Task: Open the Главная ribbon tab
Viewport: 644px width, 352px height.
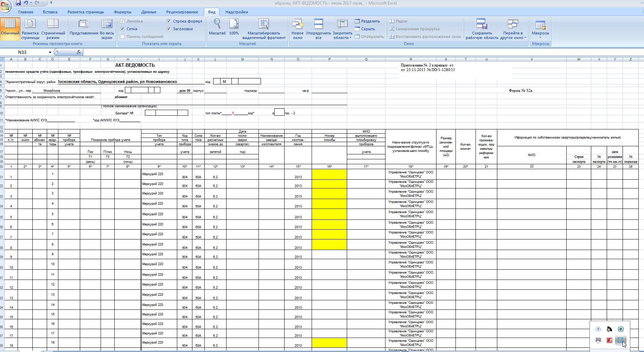Action: coord(26,12)
